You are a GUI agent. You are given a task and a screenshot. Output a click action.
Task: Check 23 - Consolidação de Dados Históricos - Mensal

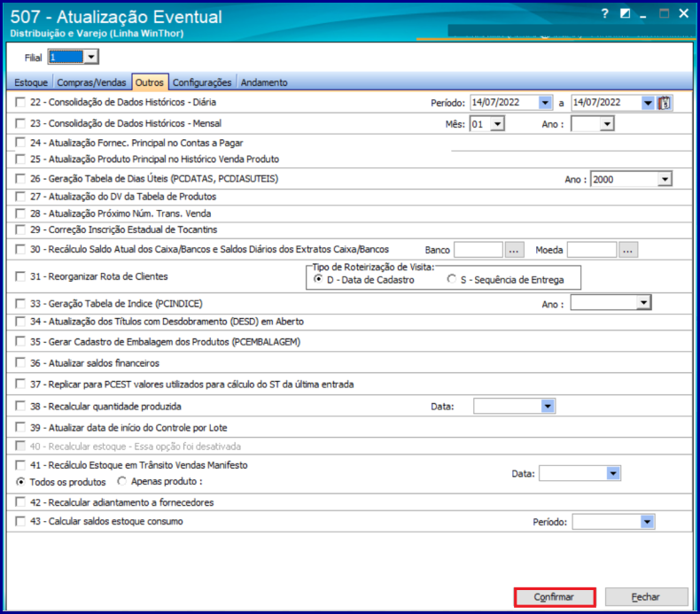pyautogui.click(x=20, y=123)
